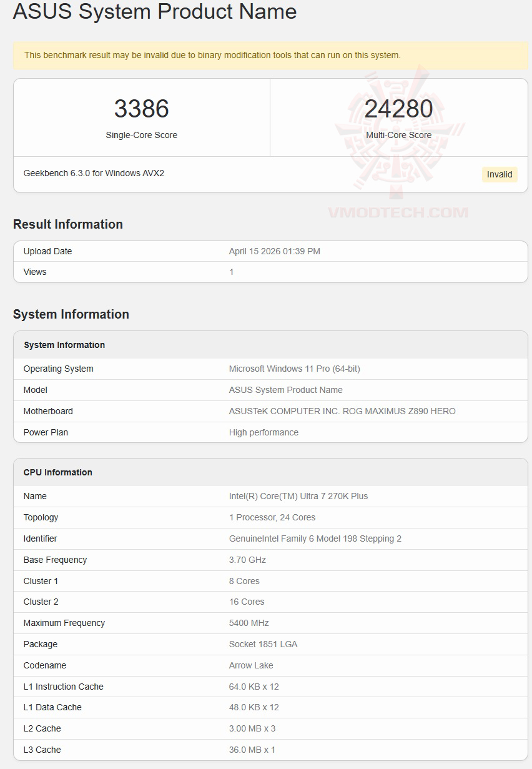This screenshot has height=769, width=532.
Task: Select the Arrow Lake codename value
Action: tap(251, 665)
